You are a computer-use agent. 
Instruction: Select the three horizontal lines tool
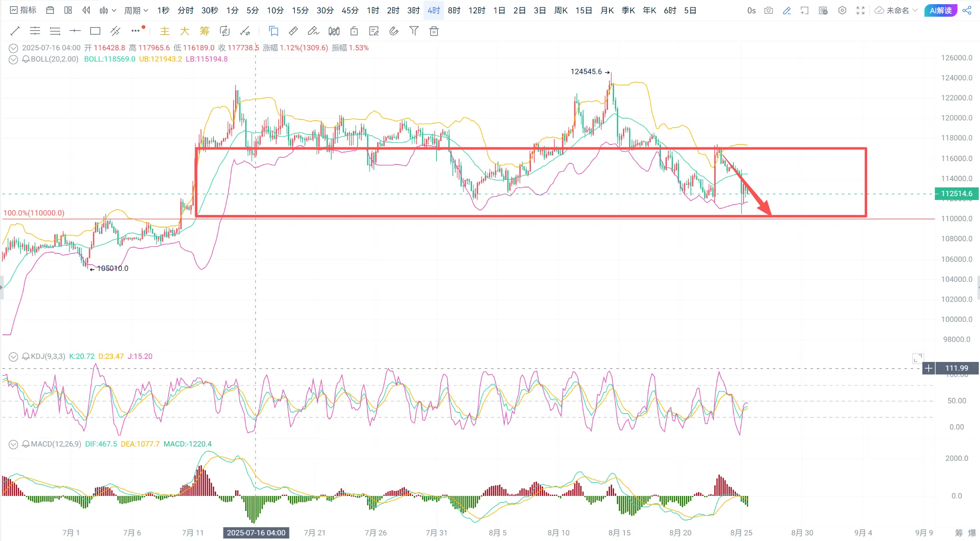tap(55, 31)
